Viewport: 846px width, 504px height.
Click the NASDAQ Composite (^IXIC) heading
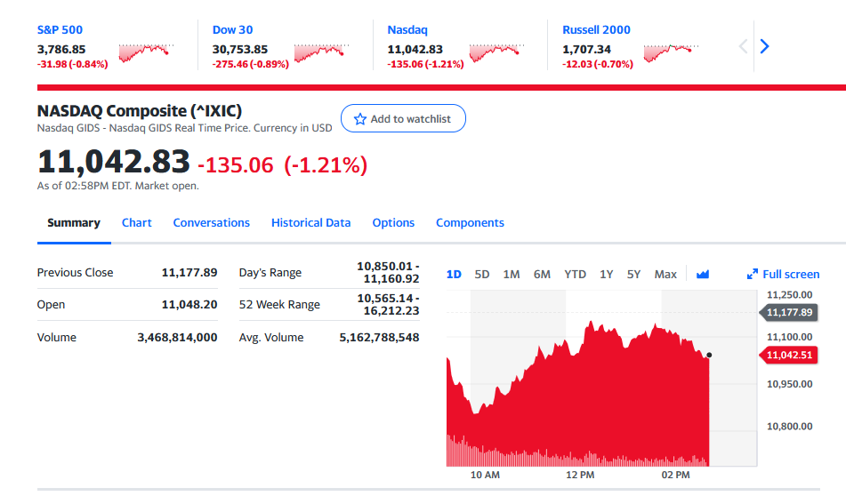point(139,111)
